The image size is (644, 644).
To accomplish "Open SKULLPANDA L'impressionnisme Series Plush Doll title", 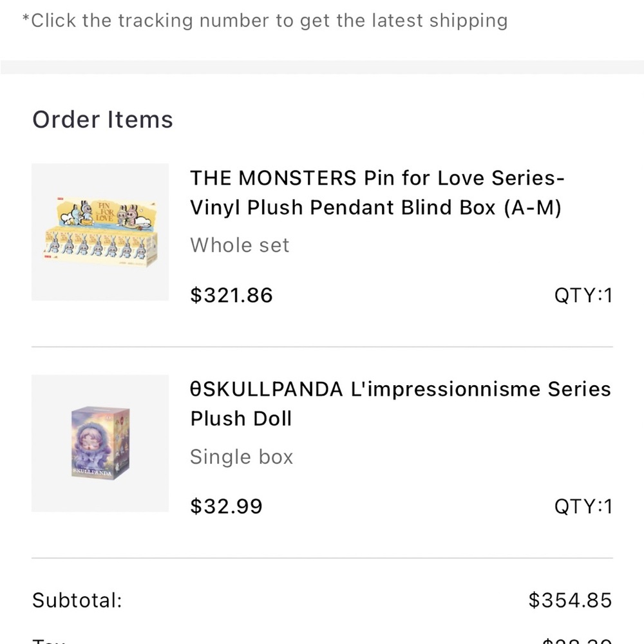I will [x=400, y=404].
